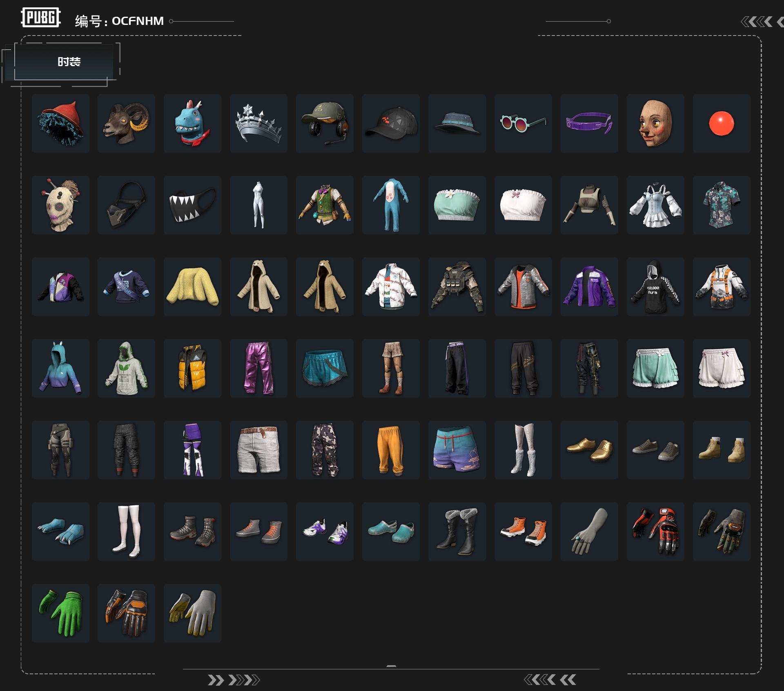Select the red witch hat item
Screen dimensions: 784x691
60,123
